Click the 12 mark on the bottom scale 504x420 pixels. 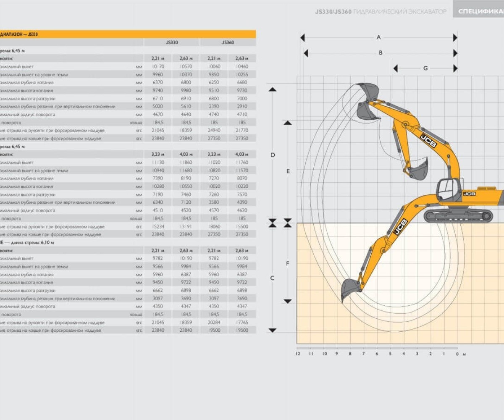click(x=298, y=354)
